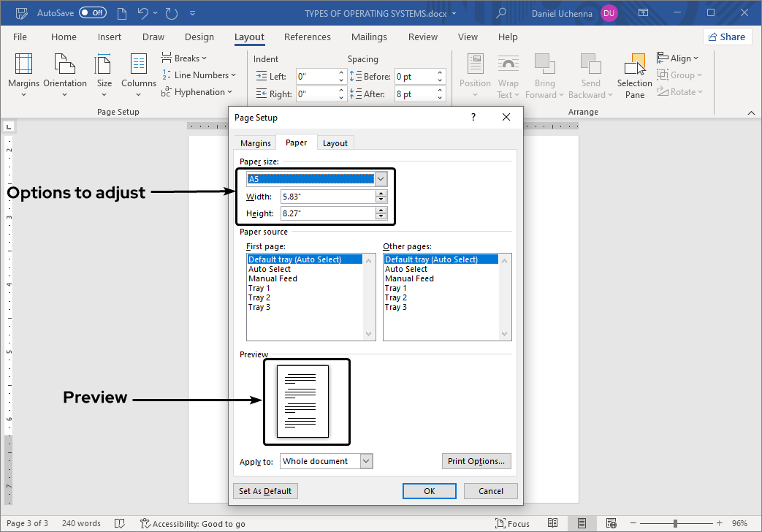762x532 pixels.
Task: Open the Columns tool in the ribbon
Action: click(x=139, y=67)
